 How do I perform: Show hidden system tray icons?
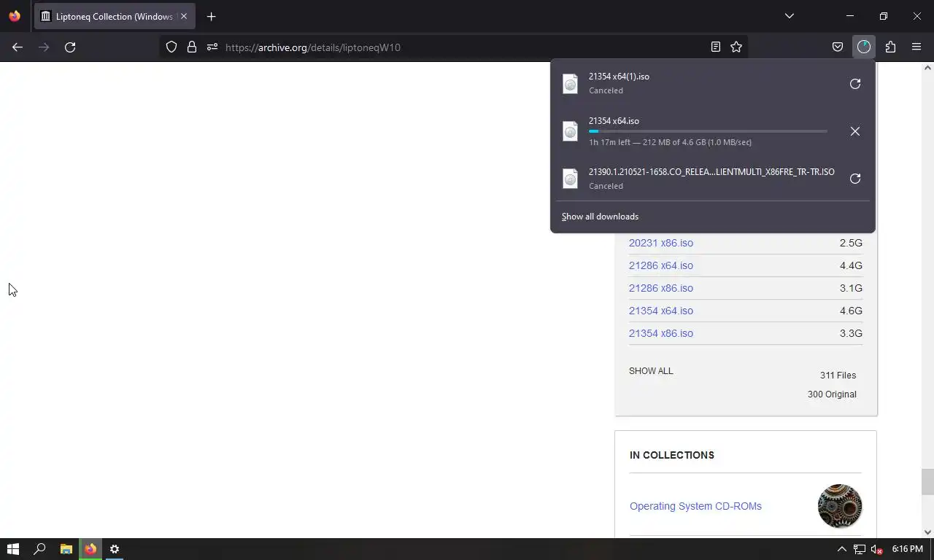[x=841, y=549]
